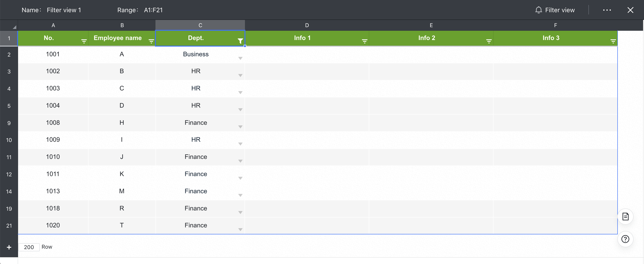Open the Info 2 column filter icon

click(489, 41)
